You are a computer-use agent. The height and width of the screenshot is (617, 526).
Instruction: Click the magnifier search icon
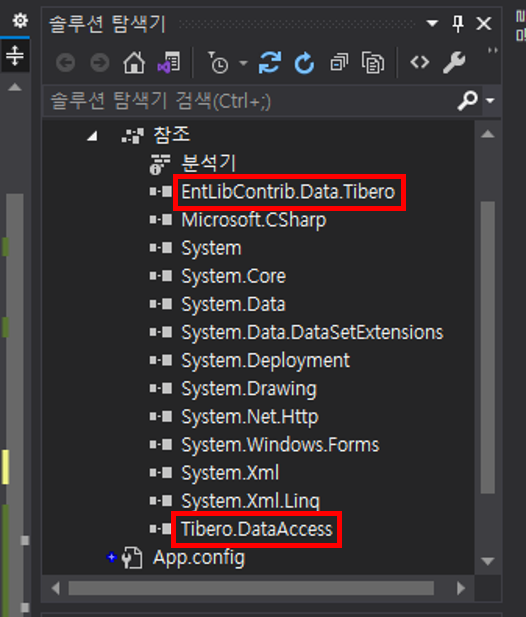point(467,101)
